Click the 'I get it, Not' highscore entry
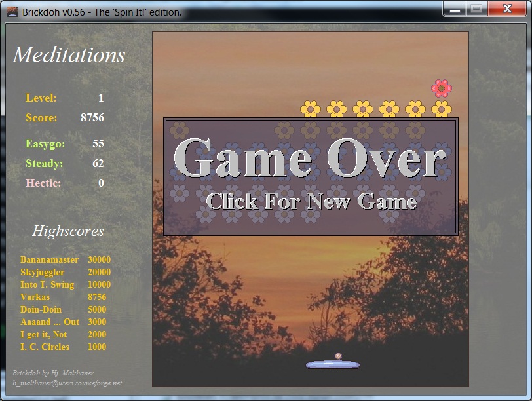The image size is (532, 401). pyautogui.click(x=43, y=335)
